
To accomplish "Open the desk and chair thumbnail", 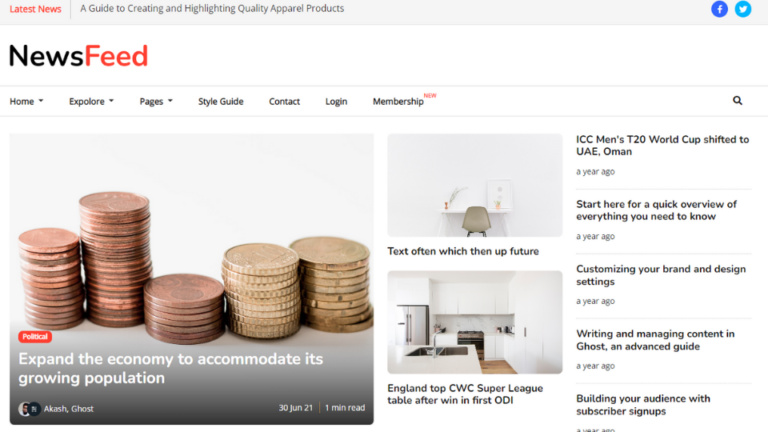I will click(x=475, y=185).
